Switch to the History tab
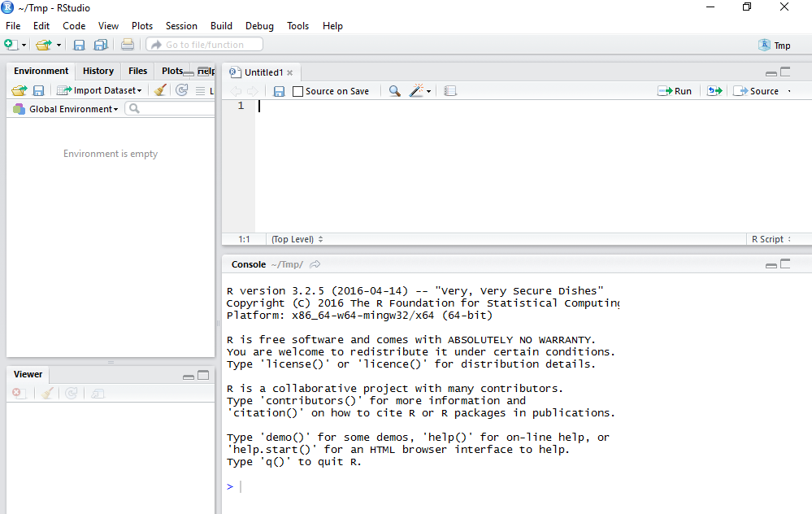Screen dimensions: 812x514 coord(98,71)
